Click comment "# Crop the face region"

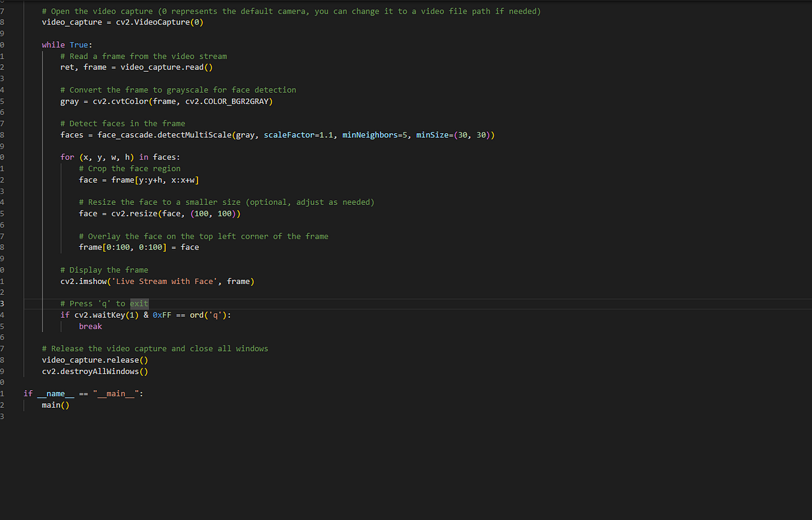[x=130, y=168]
